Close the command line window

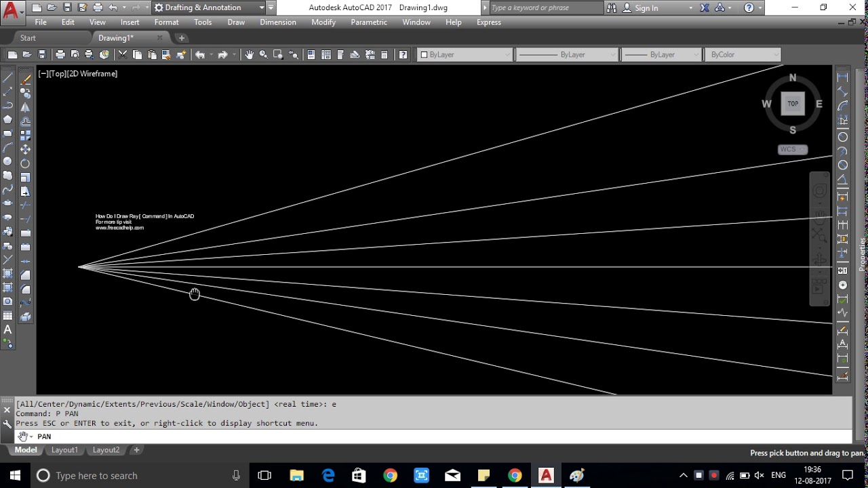(7, 410)
